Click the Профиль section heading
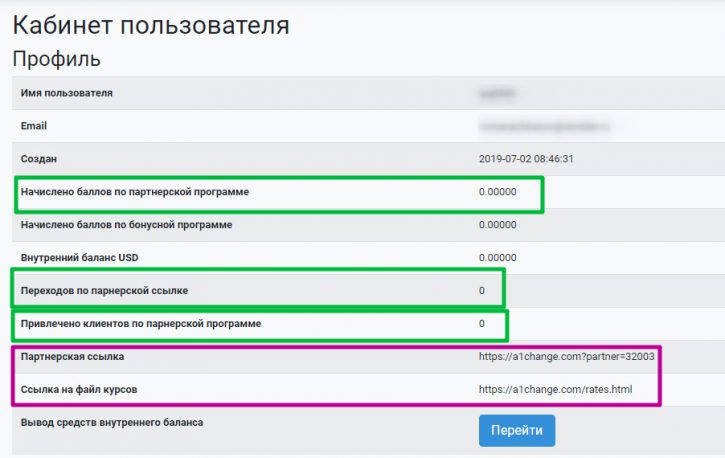This screenshot has width=725, height=458. point(56,59)
